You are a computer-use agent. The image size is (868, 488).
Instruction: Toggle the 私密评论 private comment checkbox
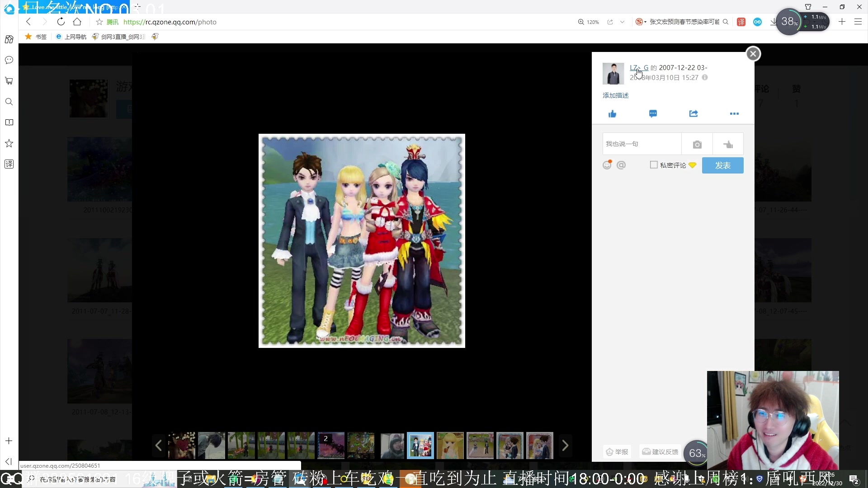point(654,165)
